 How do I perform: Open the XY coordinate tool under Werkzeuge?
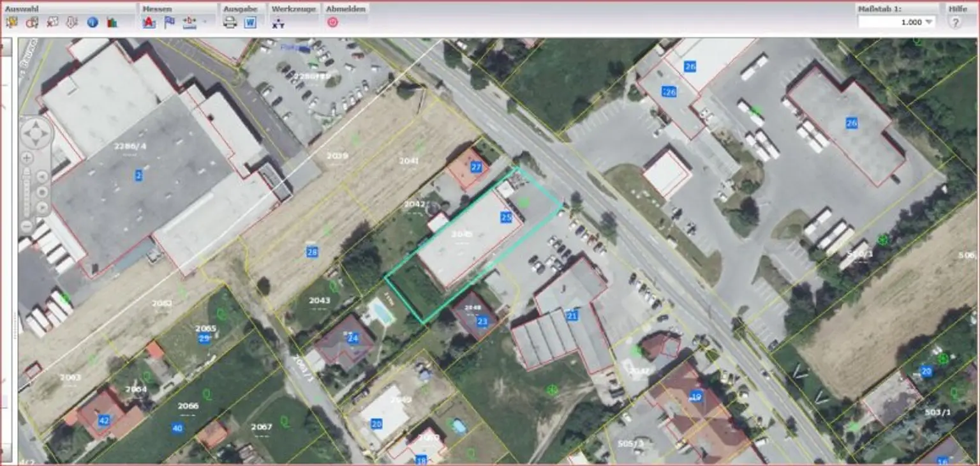(278, 23)
